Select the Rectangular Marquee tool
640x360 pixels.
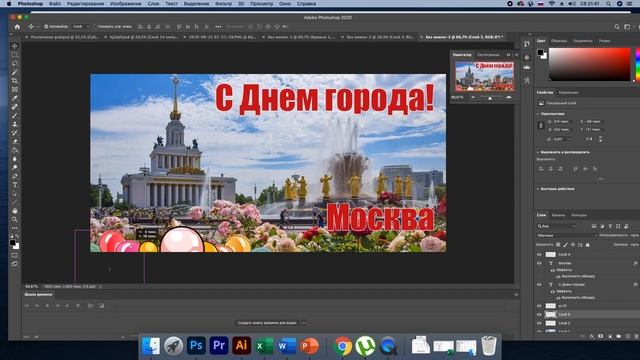pos(15,55)
